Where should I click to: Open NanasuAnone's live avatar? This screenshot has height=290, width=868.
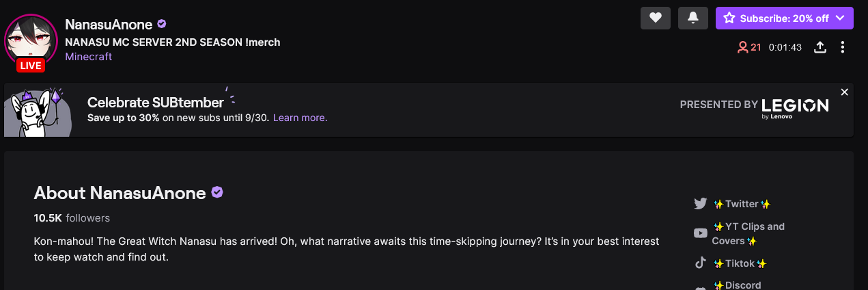click(29, 40)
